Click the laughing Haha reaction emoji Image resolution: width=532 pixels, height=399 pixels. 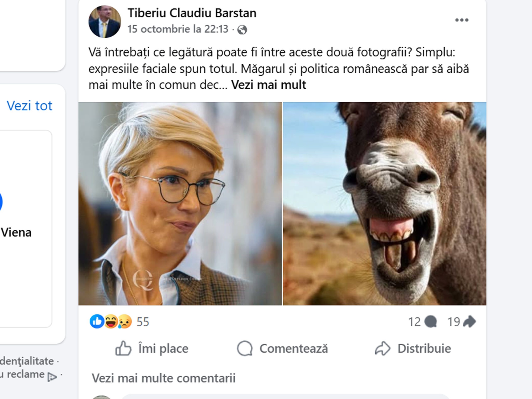pos(111,321)
